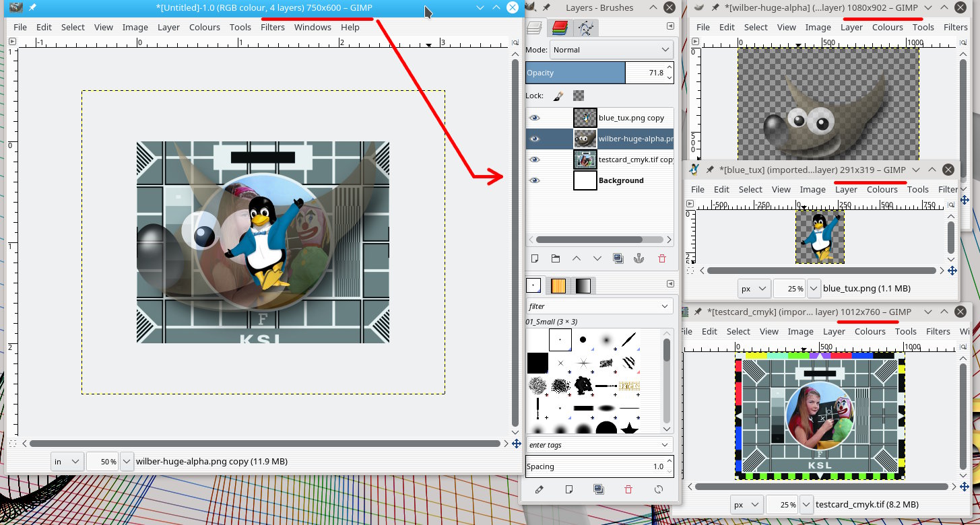Switch to the Channels tab in dock
The width and height of the screenshot is (980, 525).
point(559,28)
